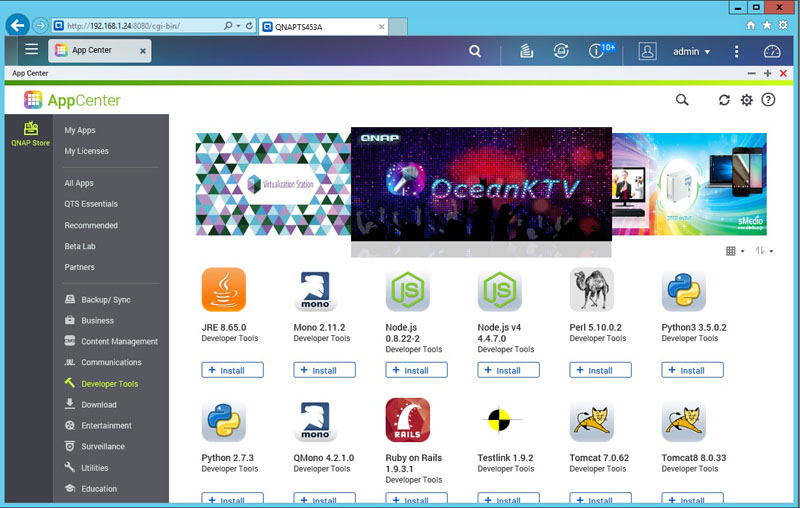The width and height of the screenshot is (800, 508).
Task: Open the OceanKTV banner
Action: point(481,184)
